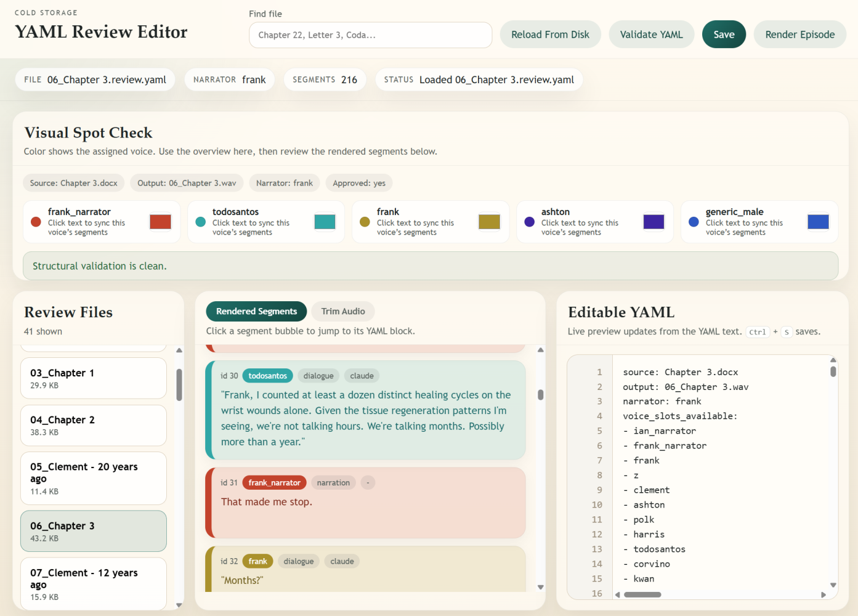Click Rendered Segments scroll down arrow
Image resolution: width=858 pixels, height=616 pixels.
[x=540, y=587]
